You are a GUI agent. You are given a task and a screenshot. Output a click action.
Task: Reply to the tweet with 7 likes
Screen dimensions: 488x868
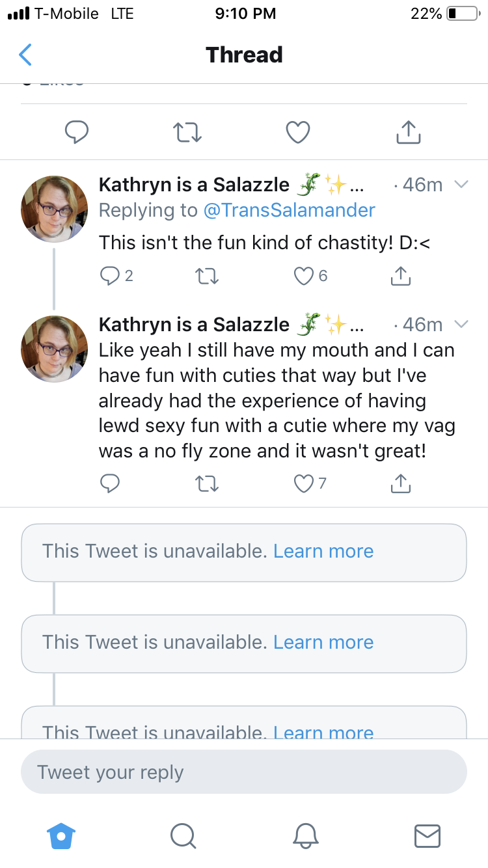click(109, 483)
